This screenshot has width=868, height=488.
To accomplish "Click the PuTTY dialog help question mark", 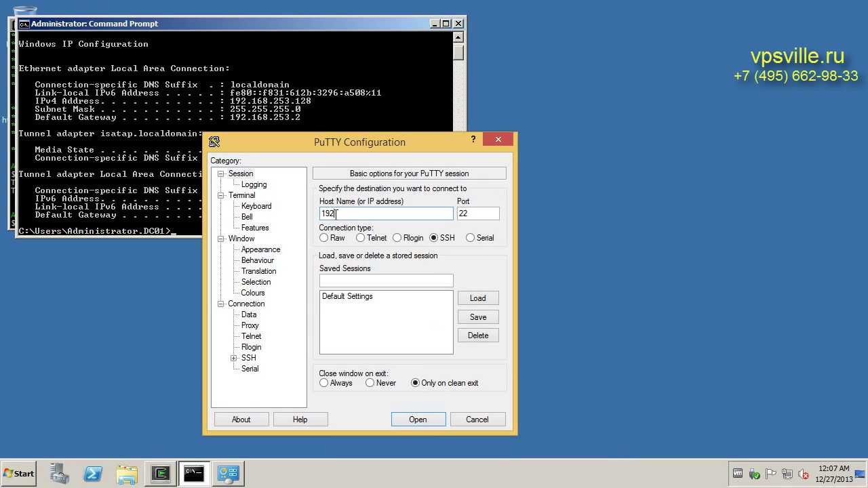I will (x=473, y=139).
